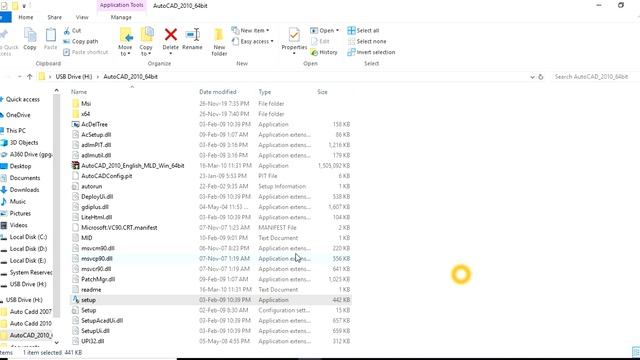Open Delete button dropdown arrow
This screenshot has width=640, height=360.
(171, 53)
